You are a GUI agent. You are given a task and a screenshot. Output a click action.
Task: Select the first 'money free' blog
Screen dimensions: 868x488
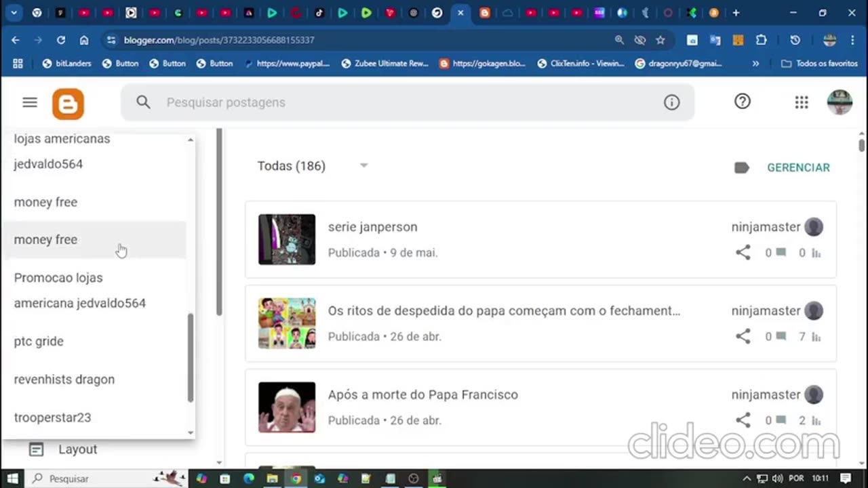(94, 202)
